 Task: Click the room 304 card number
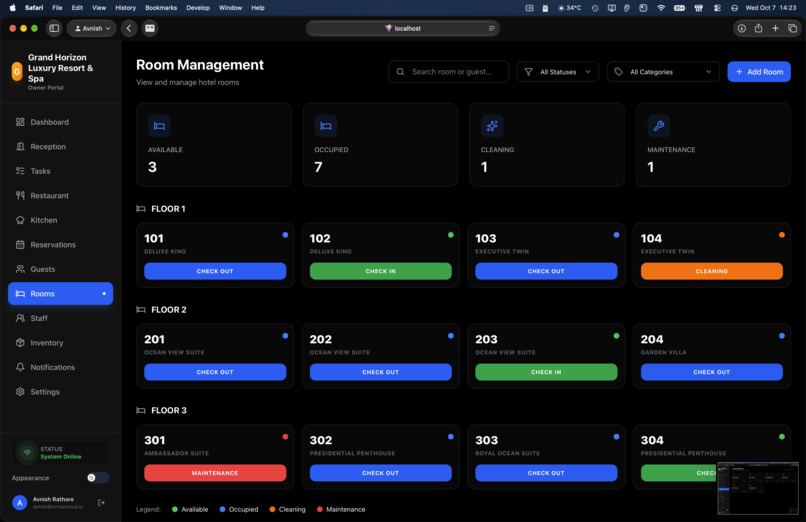click(x=652, y=440)
